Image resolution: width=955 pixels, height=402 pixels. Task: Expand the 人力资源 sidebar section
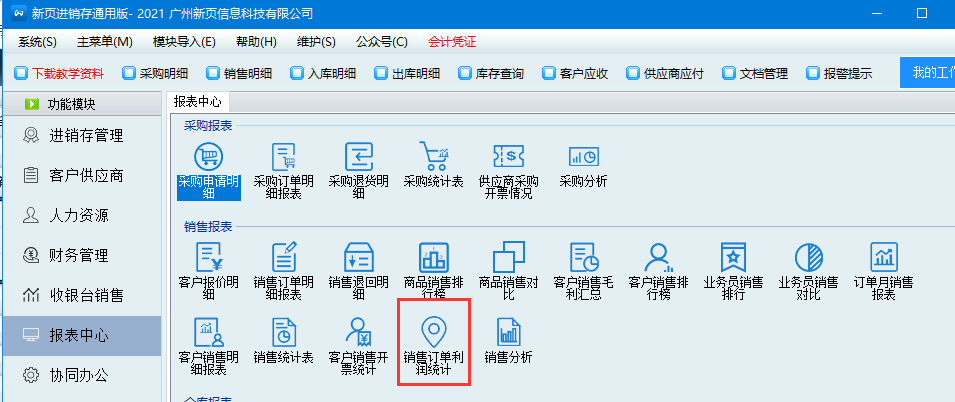click(80, 215)
